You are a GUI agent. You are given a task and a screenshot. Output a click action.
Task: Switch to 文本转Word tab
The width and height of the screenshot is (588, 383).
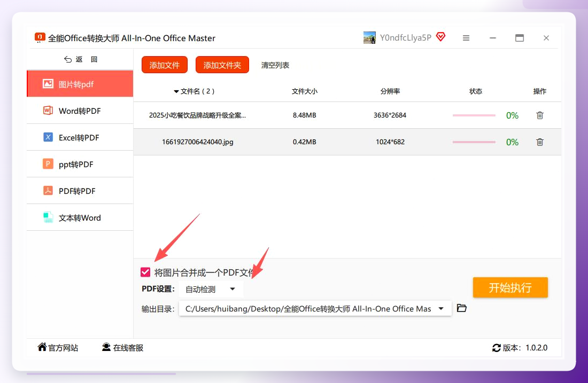click(80, 217)
